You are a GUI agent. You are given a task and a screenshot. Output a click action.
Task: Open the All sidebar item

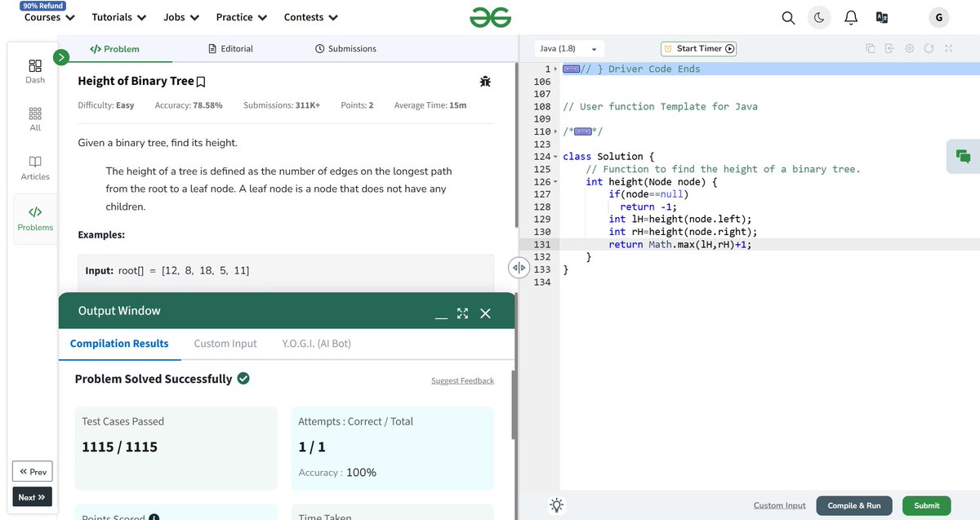click(x=35, y=119)
